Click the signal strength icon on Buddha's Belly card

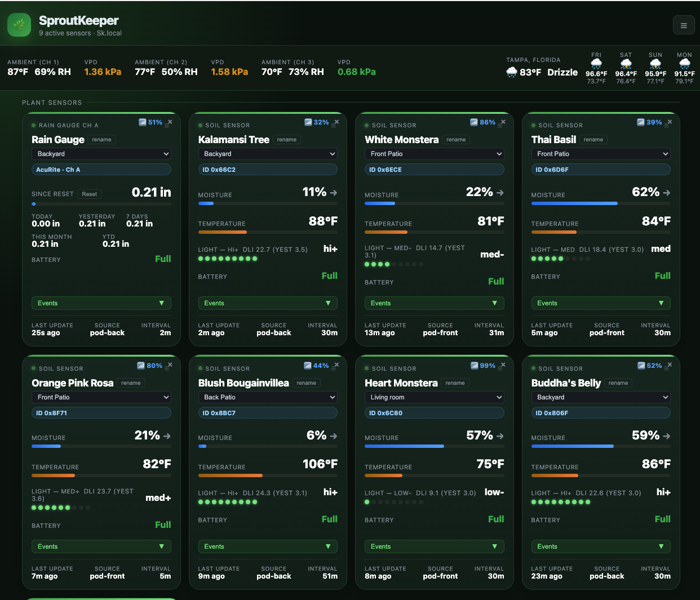(641, 366)
